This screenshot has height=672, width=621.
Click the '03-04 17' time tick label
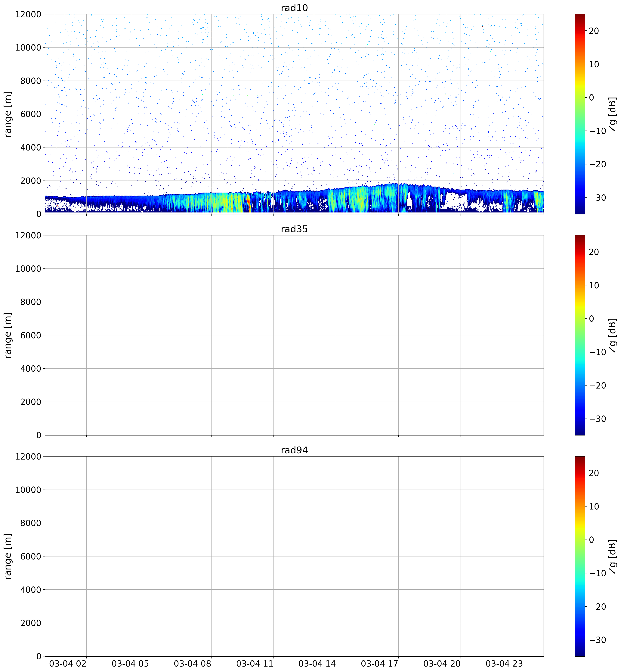[380, 664]
